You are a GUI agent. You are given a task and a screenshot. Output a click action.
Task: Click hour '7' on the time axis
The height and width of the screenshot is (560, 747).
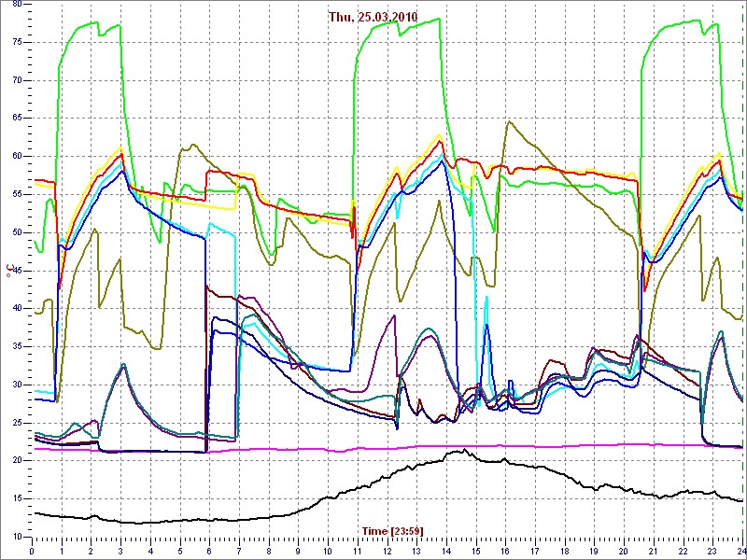click(239, 551)
